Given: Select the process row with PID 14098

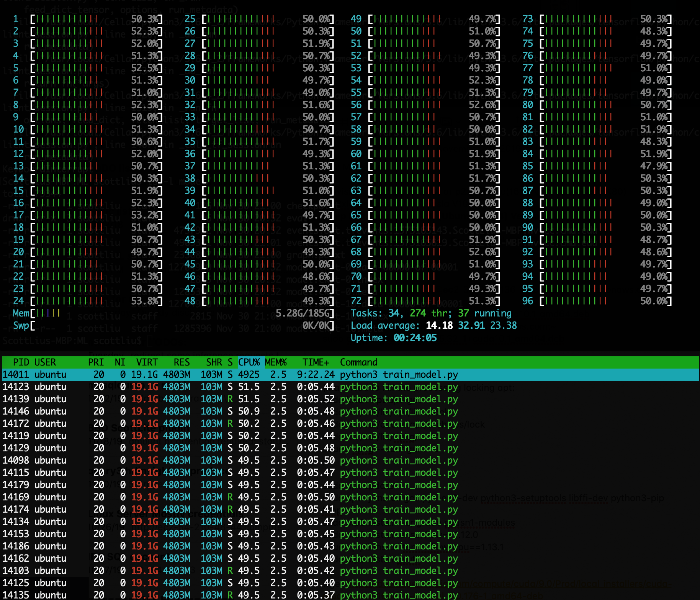Looking at the screenshot, I should [x=350, y=460].
